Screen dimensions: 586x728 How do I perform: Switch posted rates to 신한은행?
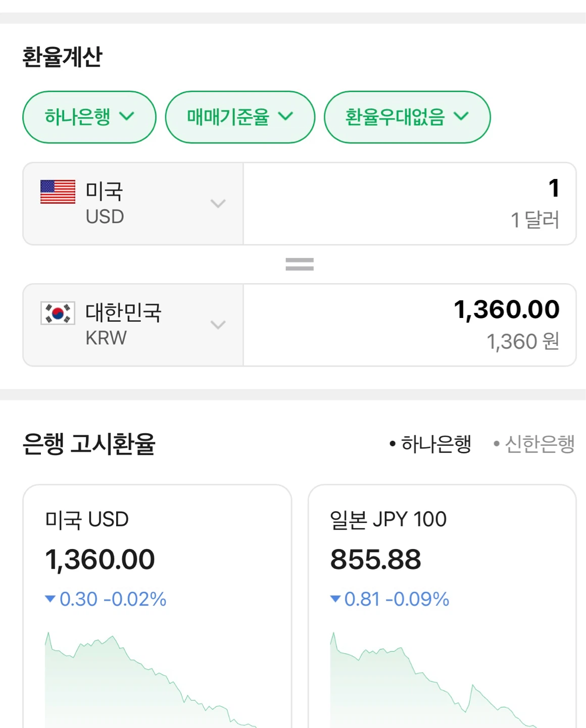[534, 444]
